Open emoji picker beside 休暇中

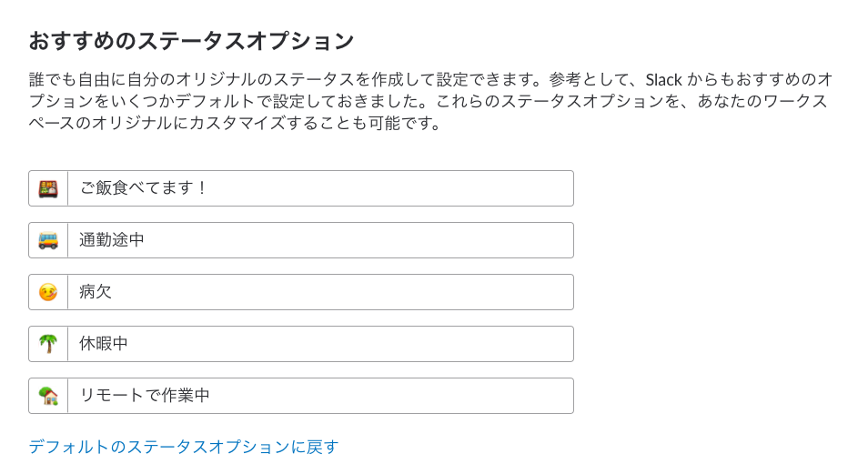click(x=48, y=344)
